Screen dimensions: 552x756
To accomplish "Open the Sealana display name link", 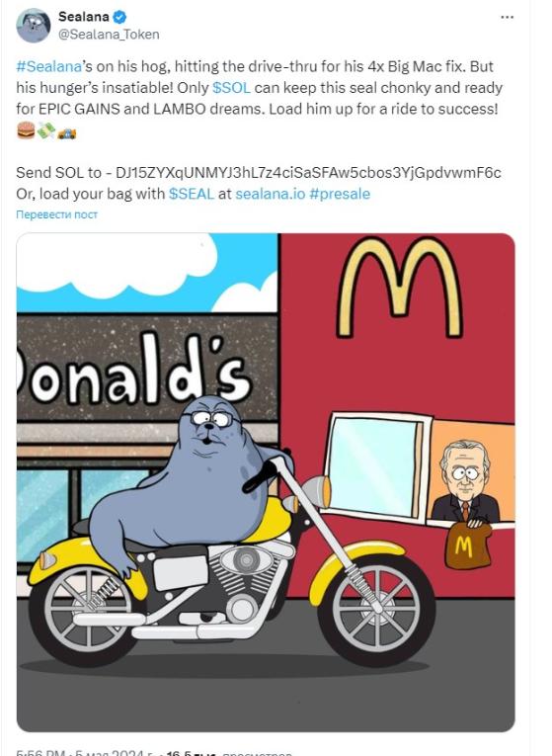I will click(x=84, y=17).
